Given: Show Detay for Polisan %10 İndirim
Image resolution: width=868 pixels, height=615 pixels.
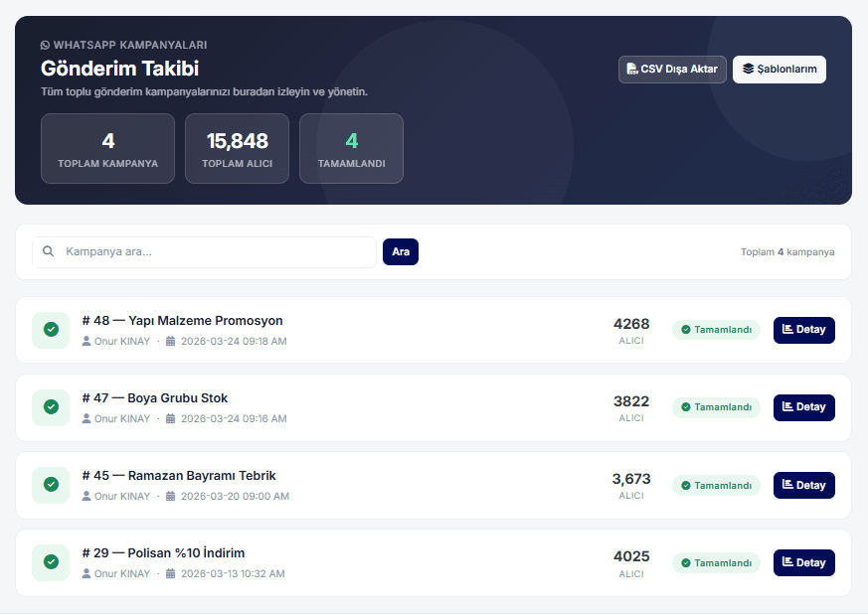Looking at the screenshot, I should [x=803, y=562].
